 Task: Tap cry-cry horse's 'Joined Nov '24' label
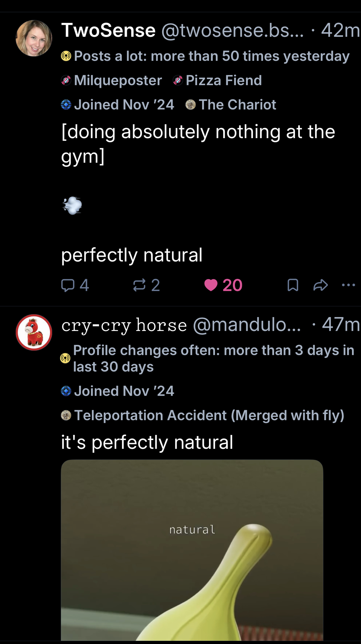[x=118, y=391]
